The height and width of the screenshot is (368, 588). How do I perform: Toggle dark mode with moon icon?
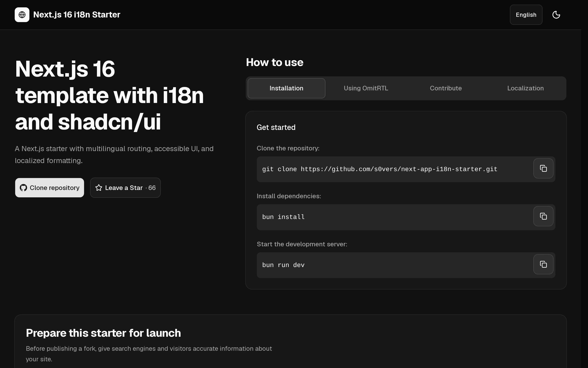coord(556,14)
